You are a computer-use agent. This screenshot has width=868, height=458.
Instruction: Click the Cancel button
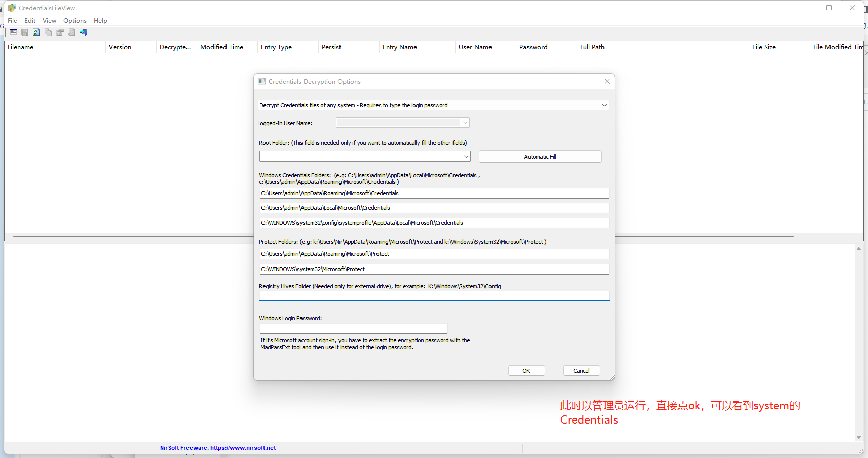581,371
